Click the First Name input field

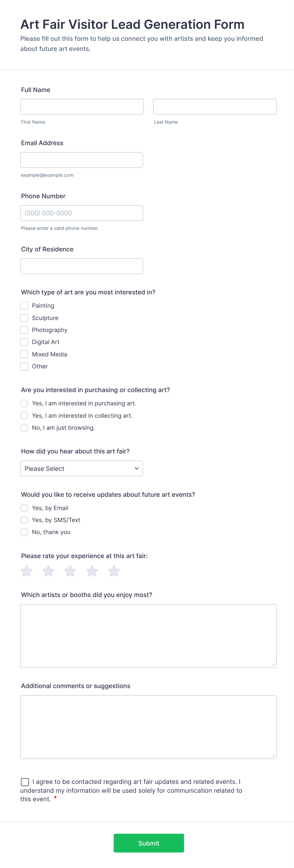82,107
